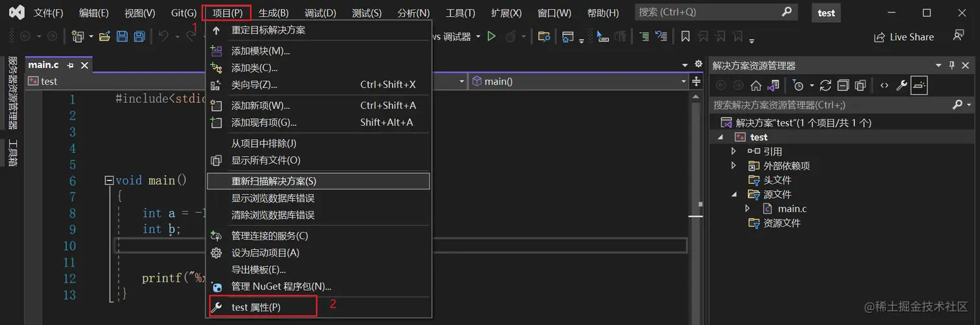The width and height of the screenshot is (980, 325).
Task: Click the comment selection toolbar icon
Action: pos(644,37)
